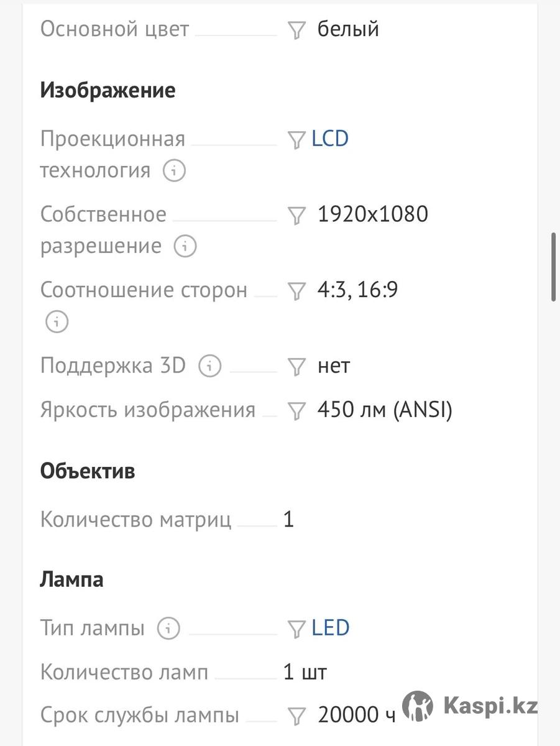Screen dimensions: 560x746
Task: Open the LCD link
Action: tap(330, 138)
